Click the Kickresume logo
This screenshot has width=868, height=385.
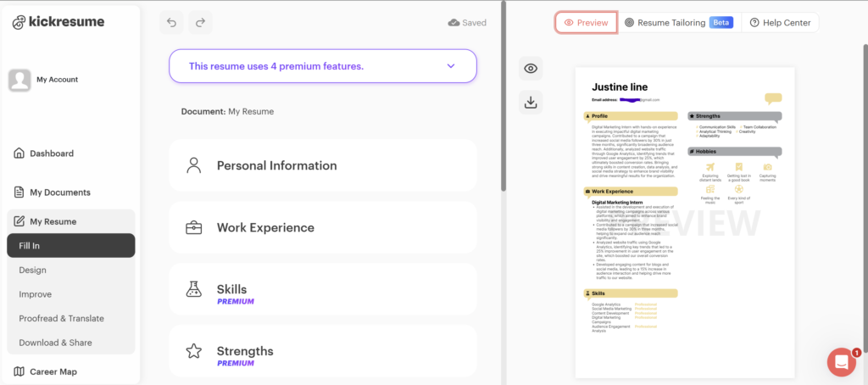click(58, 22)
